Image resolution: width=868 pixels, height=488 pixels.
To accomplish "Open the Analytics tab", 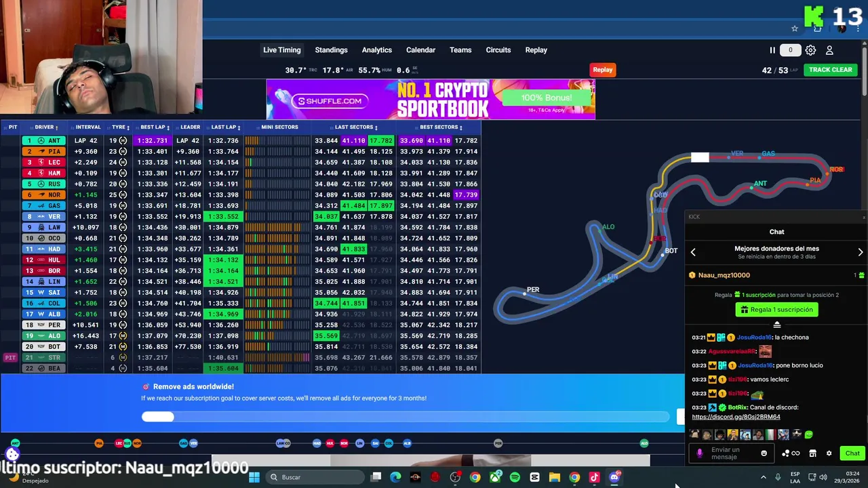I will tap(377, 50).
